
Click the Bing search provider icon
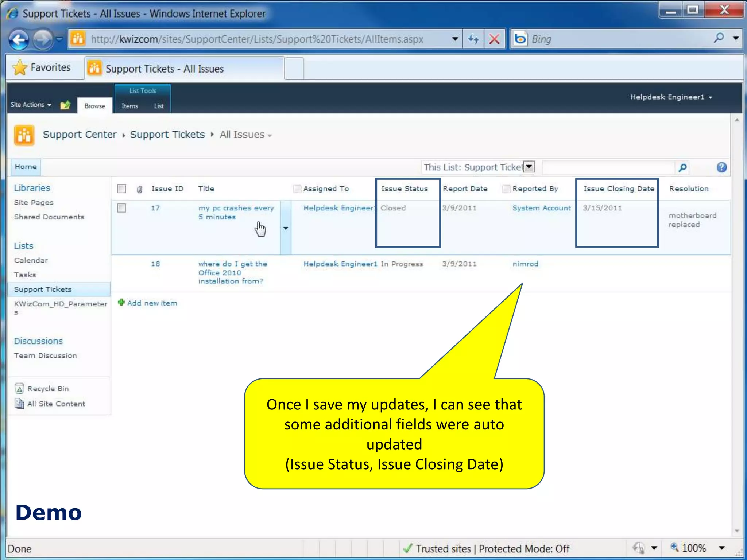coord(520,39)
